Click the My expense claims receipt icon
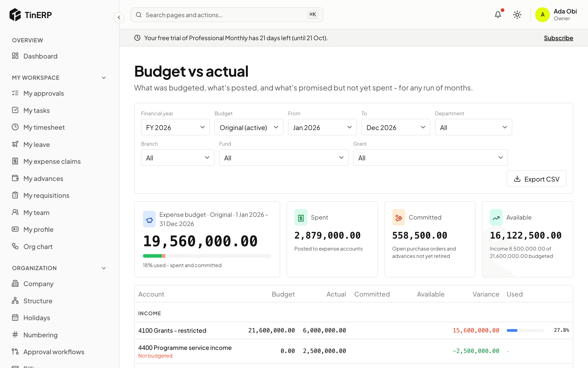This screenshot has height=368, width=588. (15, 161)
